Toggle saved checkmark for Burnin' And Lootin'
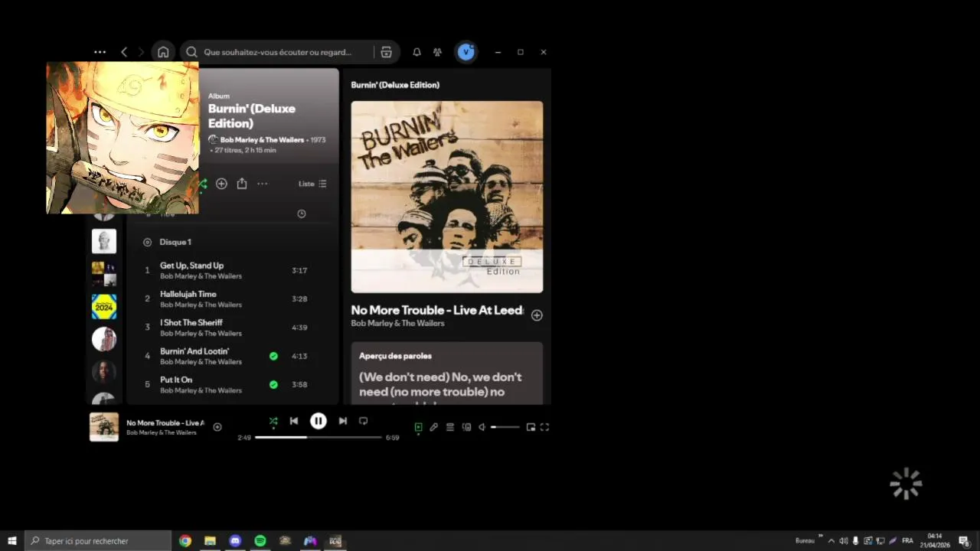The height and width of the screenshot is (551, 980). [x=273, y=356]
